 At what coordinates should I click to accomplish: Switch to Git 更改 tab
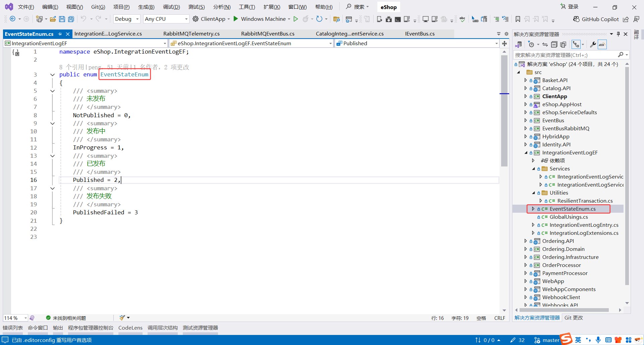[574, 318]
